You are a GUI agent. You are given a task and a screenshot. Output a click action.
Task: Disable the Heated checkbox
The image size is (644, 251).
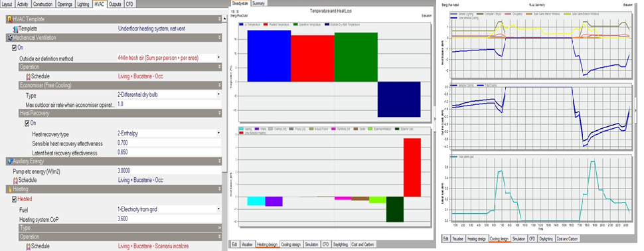(15, 199)
